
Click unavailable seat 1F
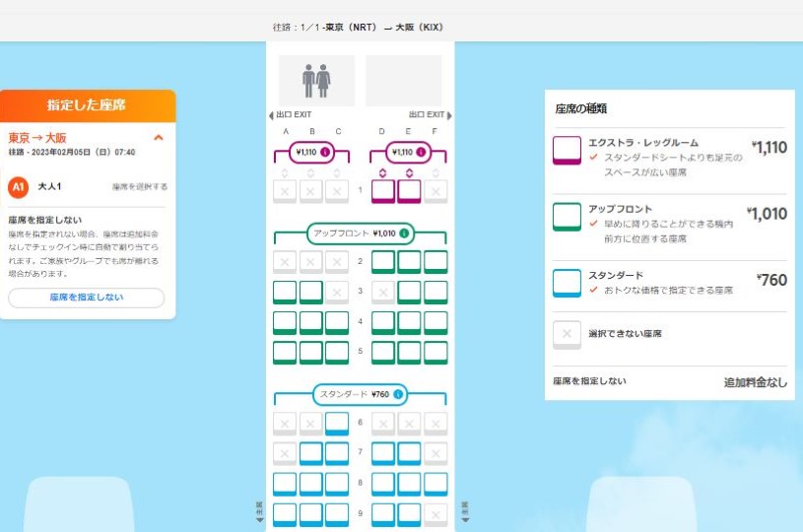(435, 191)
